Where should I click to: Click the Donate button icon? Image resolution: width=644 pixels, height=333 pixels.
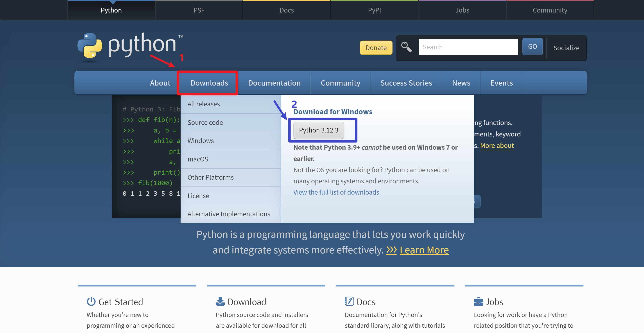tap(375, 47)
